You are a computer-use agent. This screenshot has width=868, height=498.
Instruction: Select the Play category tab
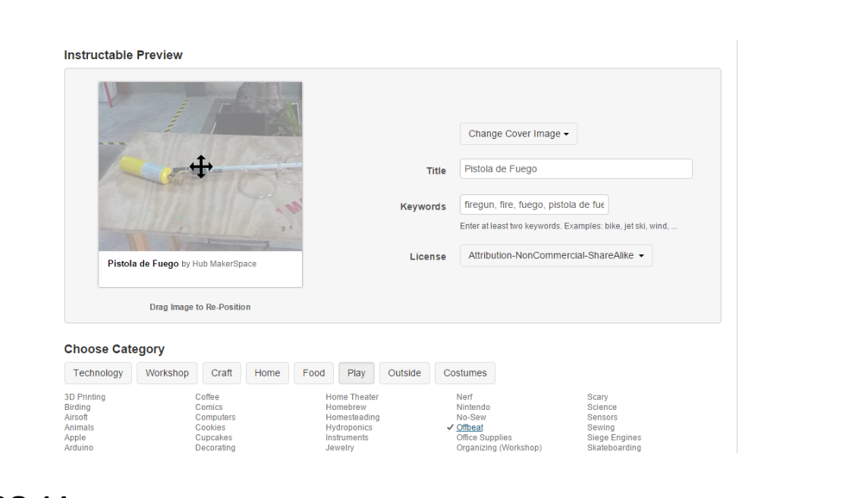coord(357,373)
